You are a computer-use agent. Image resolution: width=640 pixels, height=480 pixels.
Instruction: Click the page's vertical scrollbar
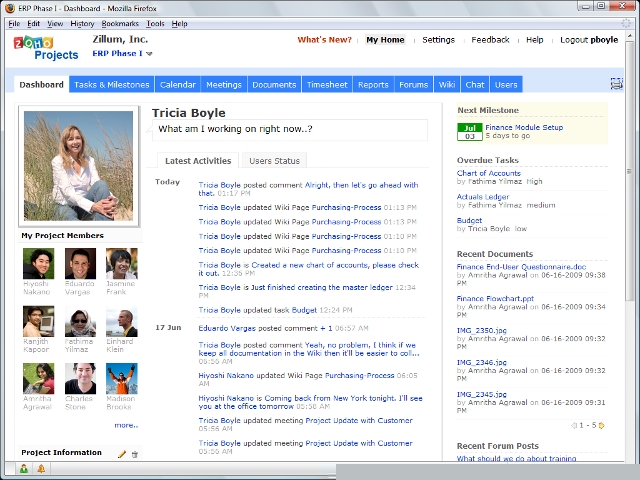(630, 200)
